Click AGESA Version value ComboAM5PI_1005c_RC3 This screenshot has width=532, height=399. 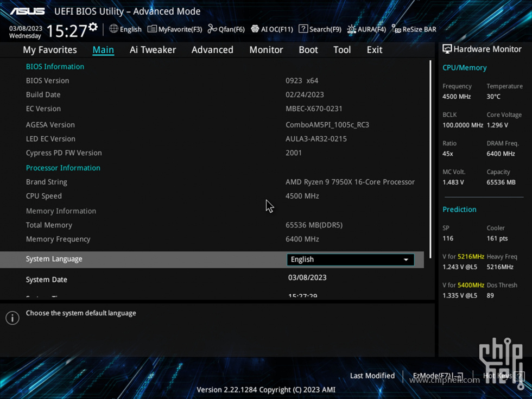pyautogui.click(x=327, y=125)
